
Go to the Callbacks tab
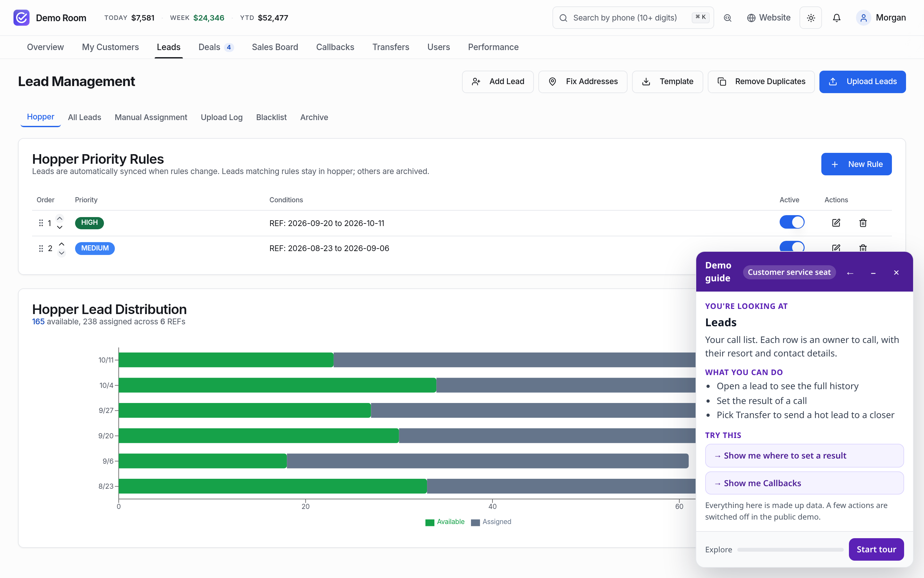click(335, 47)
